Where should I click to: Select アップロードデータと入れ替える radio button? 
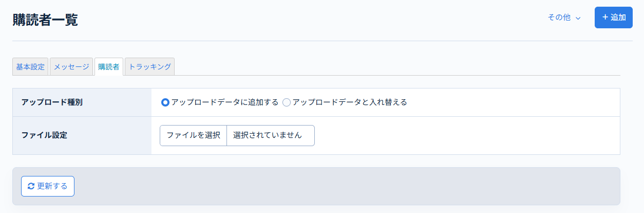(287, 102)
